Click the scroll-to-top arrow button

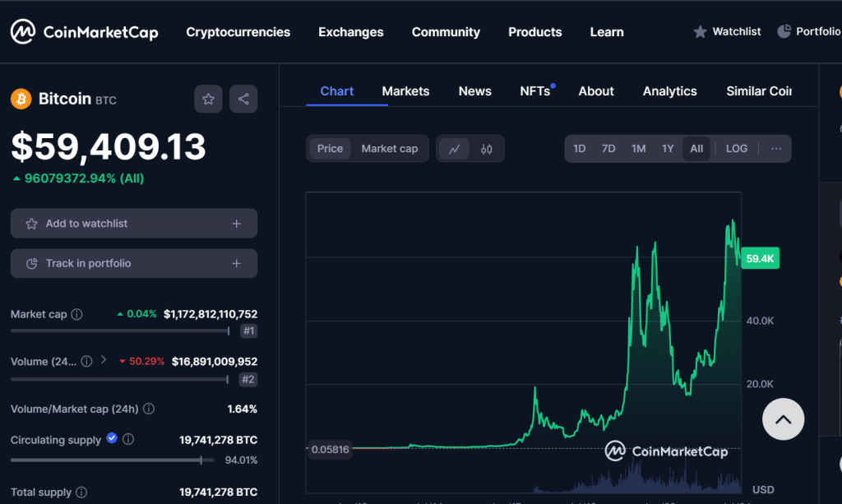point(783,419)
